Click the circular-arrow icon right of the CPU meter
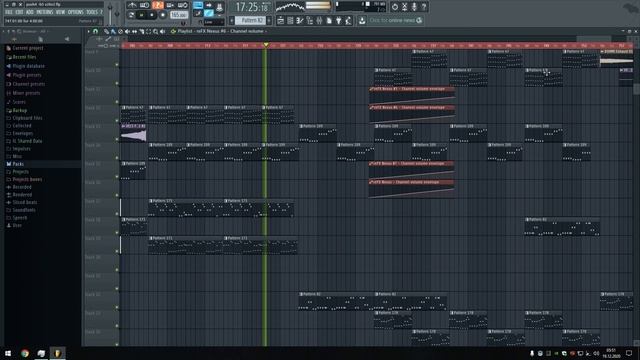The image size is (640, 360). tap(395, 7)
